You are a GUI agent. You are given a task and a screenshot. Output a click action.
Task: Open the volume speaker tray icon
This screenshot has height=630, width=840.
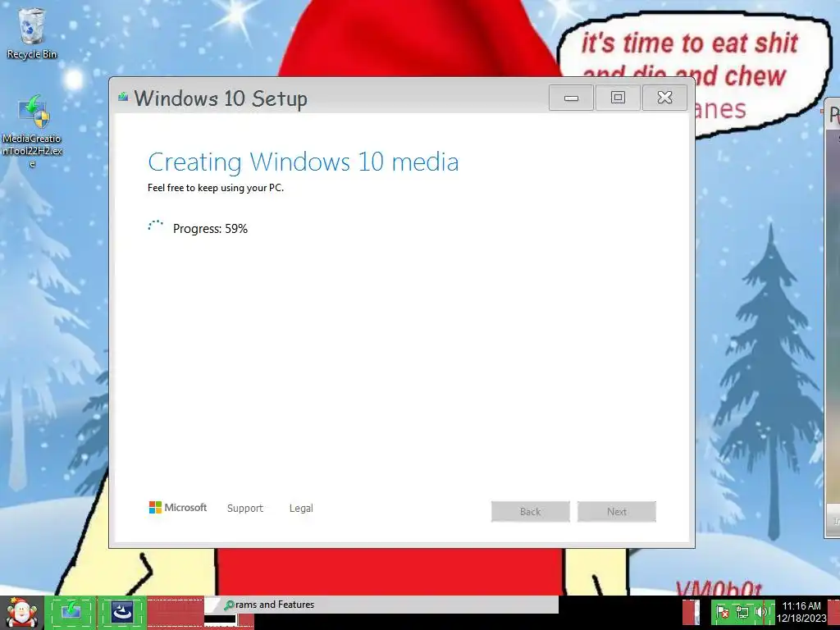click(760, 612)
